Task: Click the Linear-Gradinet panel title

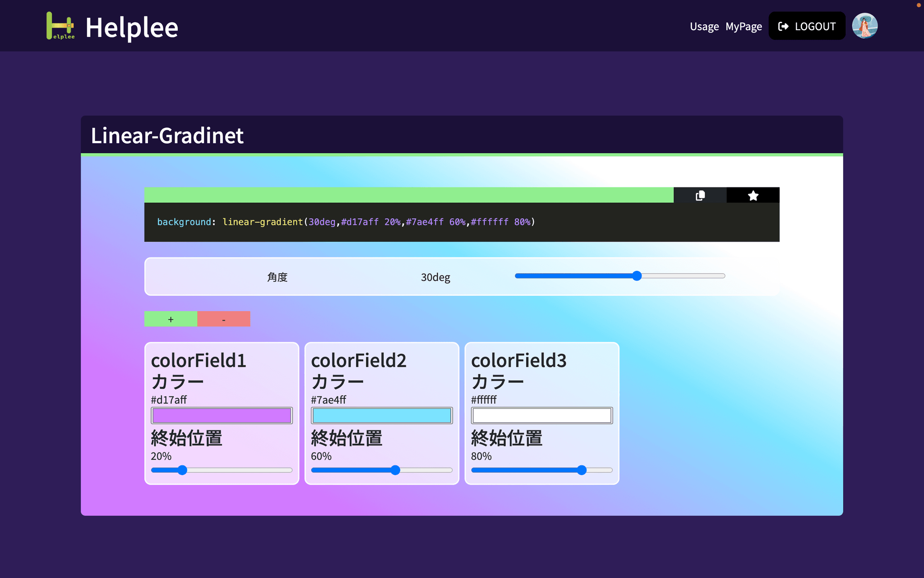Action: 166,135
